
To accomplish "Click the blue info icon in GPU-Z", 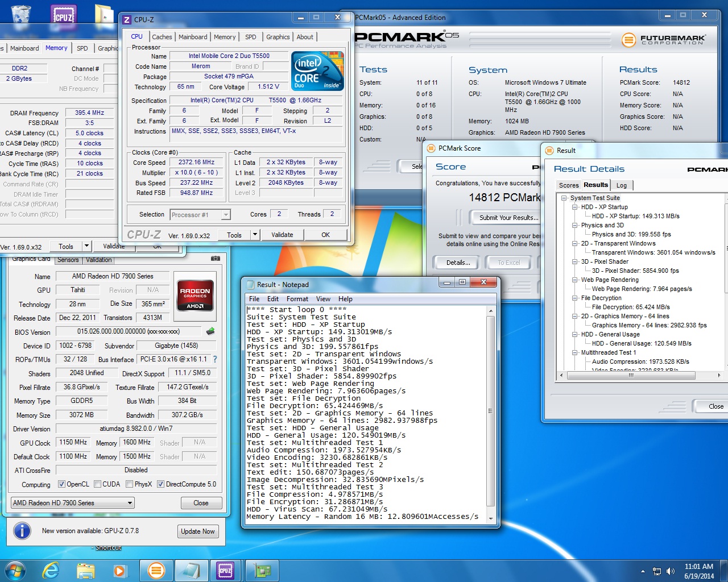I will tap(22, 531).
